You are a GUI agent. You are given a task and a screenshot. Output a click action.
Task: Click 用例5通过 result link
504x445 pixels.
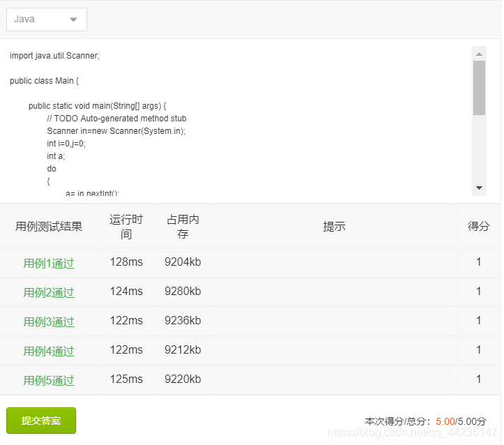(49, 380)
